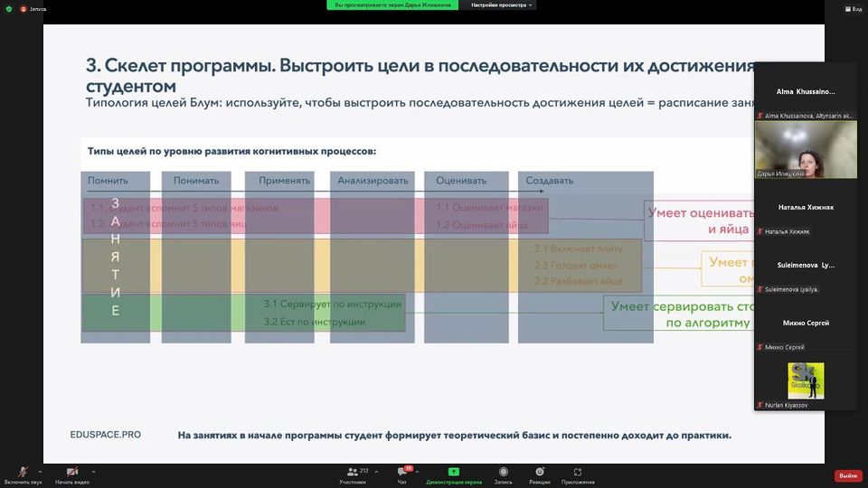
Task: Open audio options caret beside Включить звук
Action: 40,472
